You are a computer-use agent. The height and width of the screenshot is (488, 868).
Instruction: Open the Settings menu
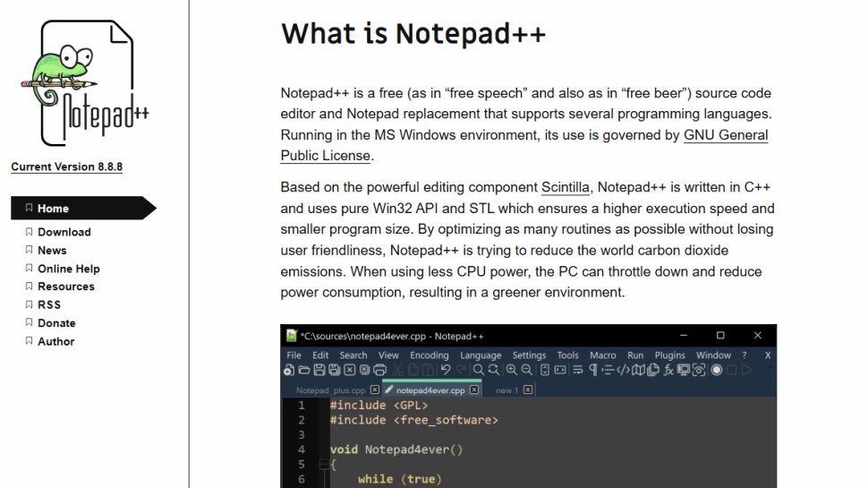click(529, 355)
